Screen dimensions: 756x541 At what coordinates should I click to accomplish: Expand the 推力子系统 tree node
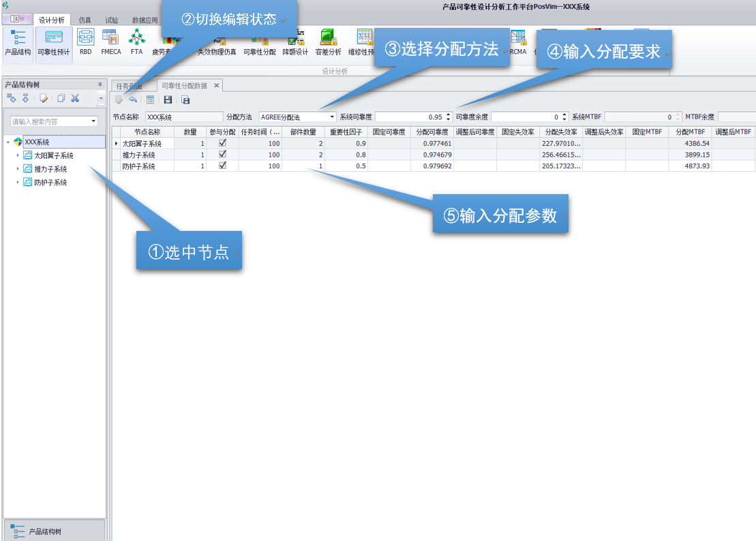point(18,168)
